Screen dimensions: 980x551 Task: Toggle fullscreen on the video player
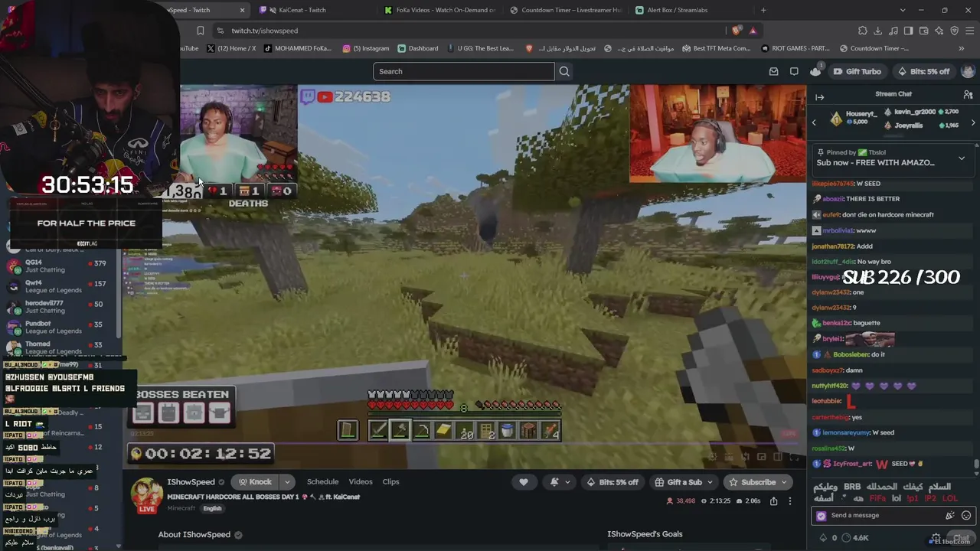click(795, 457)
